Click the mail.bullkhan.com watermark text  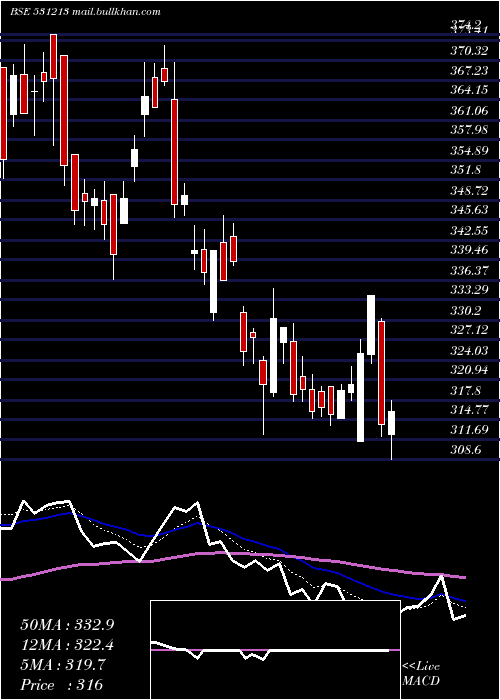[x=116, y=12]
